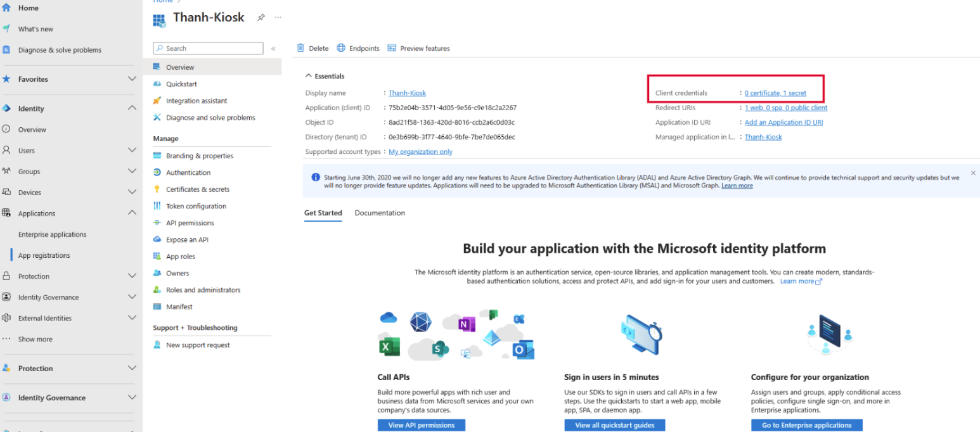Click the API permissions icon
This screenshot has width=980, height=432.
pos(157,222)
